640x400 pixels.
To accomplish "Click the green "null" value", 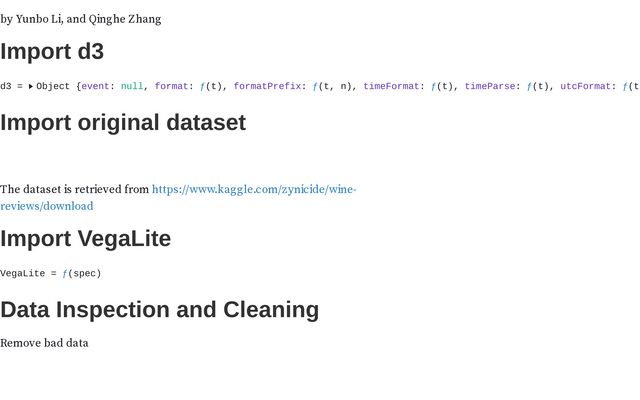I will 132,87.
